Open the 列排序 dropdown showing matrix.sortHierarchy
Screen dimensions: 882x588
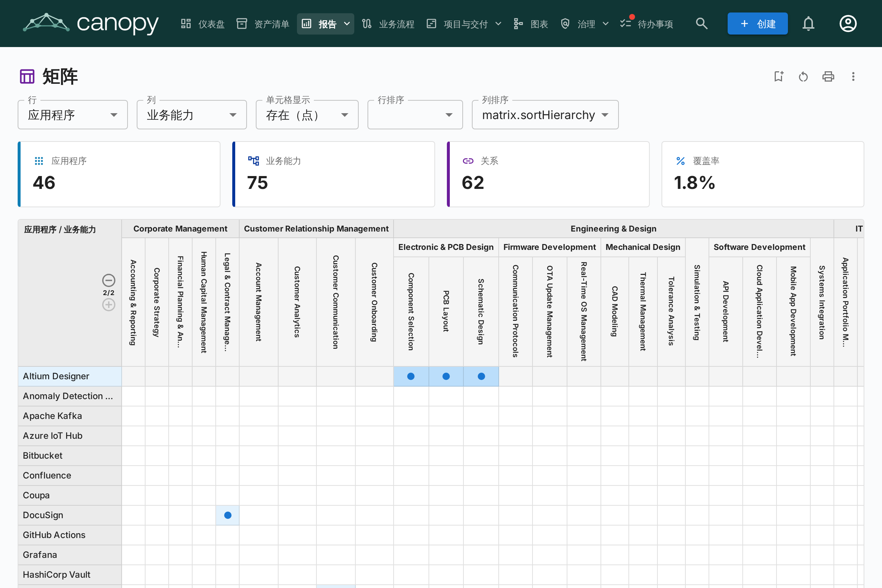click(x=545, y=115)
